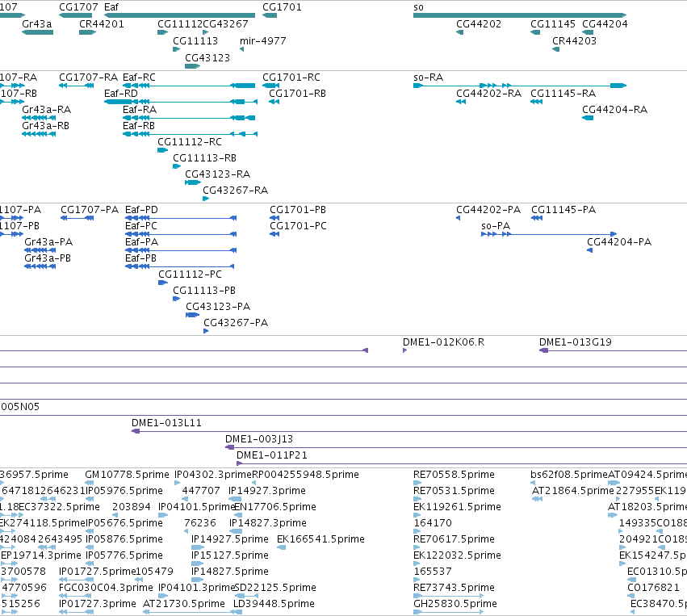Viewport: 687px width, 616px height.
Task: Click the AT21864.5prime EST label
Action: pos(572,491)
